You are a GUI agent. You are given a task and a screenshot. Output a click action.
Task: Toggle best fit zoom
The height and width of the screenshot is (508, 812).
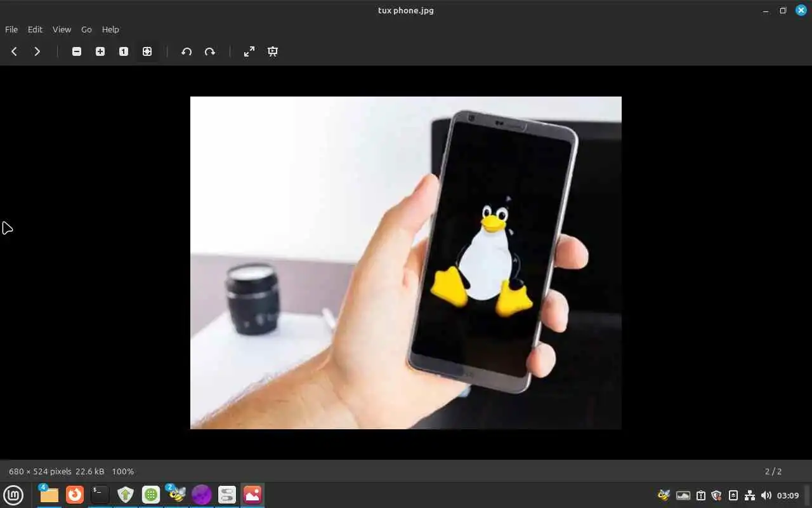pyautogui.click(x=147, y=51)
